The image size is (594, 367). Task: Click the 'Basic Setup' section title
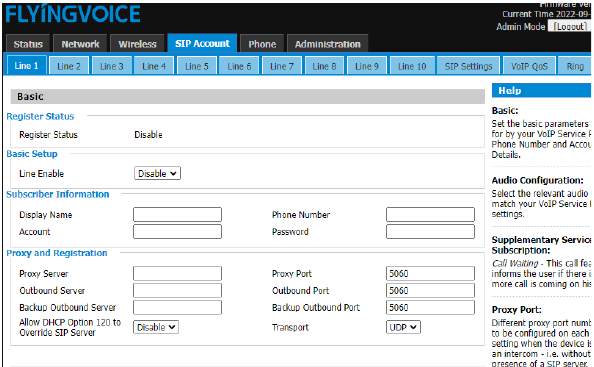click(32, 154)
